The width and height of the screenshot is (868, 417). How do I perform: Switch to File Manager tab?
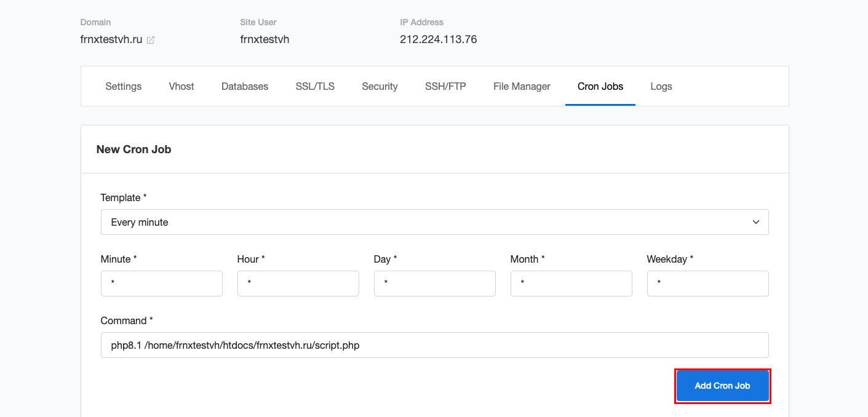coord(522,86)
